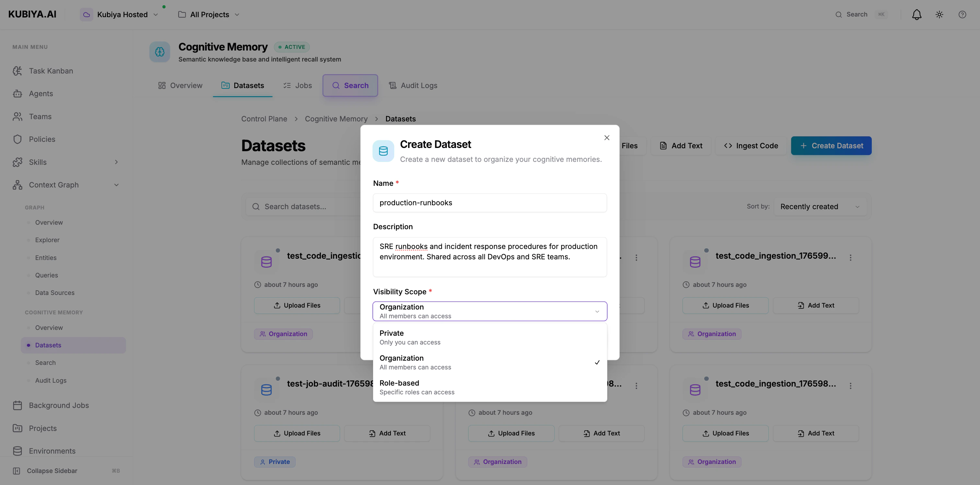This screenshot has height=485, width=980.
Task: Switch to the Jobs tab
Action: click(297, 85)
